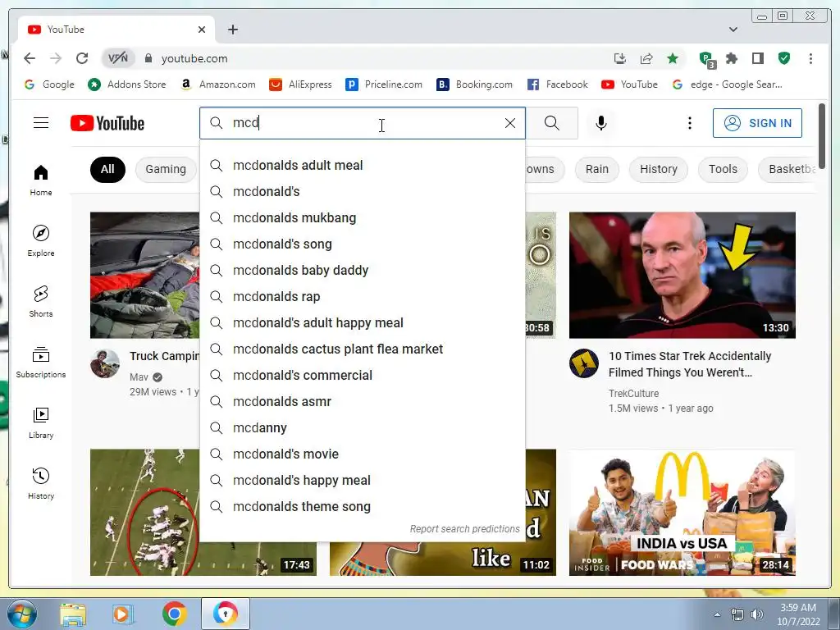Open Shorts in the sidebar

tap(41, 302)
